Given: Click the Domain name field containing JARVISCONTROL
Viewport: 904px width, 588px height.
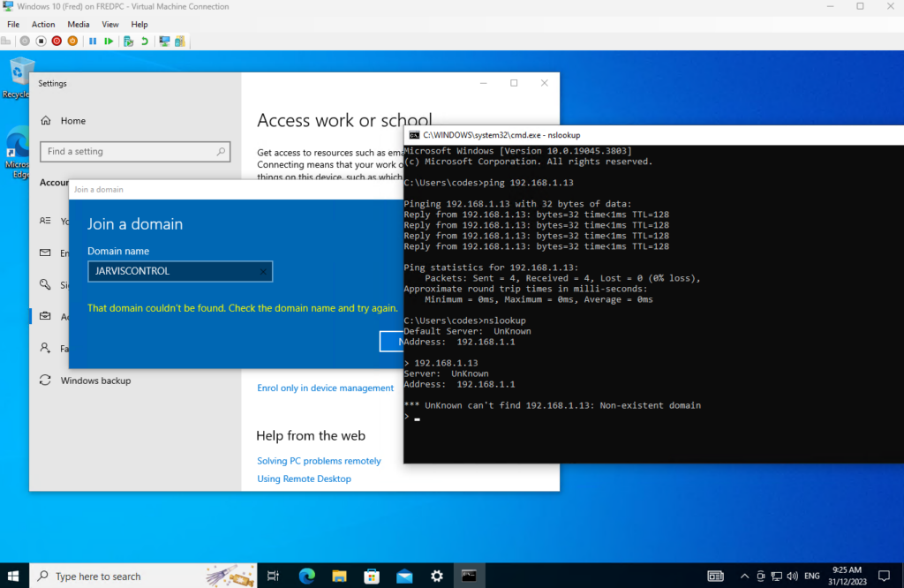Looking at the screenshot, I should coord(180,271).
